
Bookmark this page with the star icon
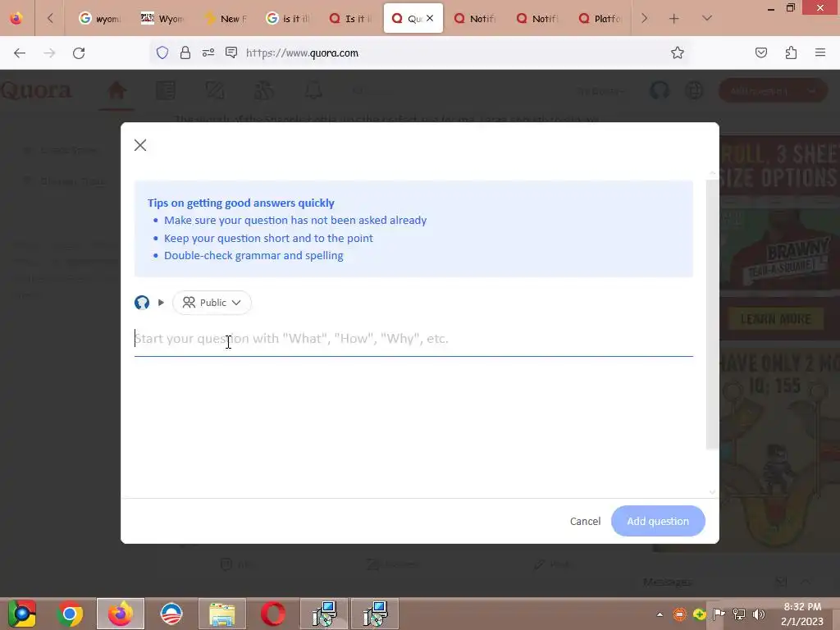tap(677, 52)
